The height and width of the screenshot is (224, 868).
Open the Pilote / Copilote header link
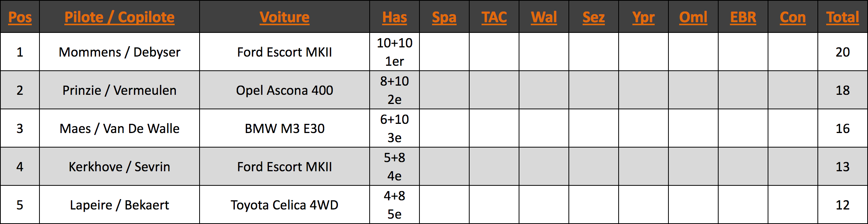point(120,17)
